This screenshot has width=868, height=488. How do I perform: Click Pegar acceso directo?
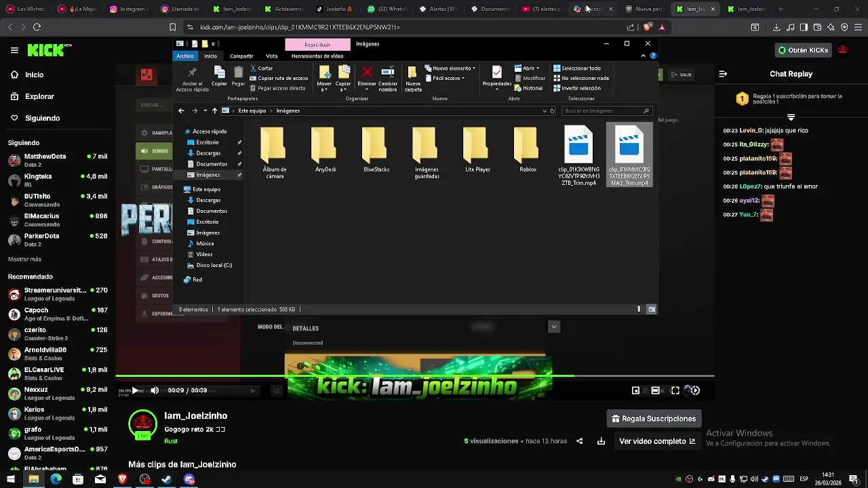pos(277,88)
